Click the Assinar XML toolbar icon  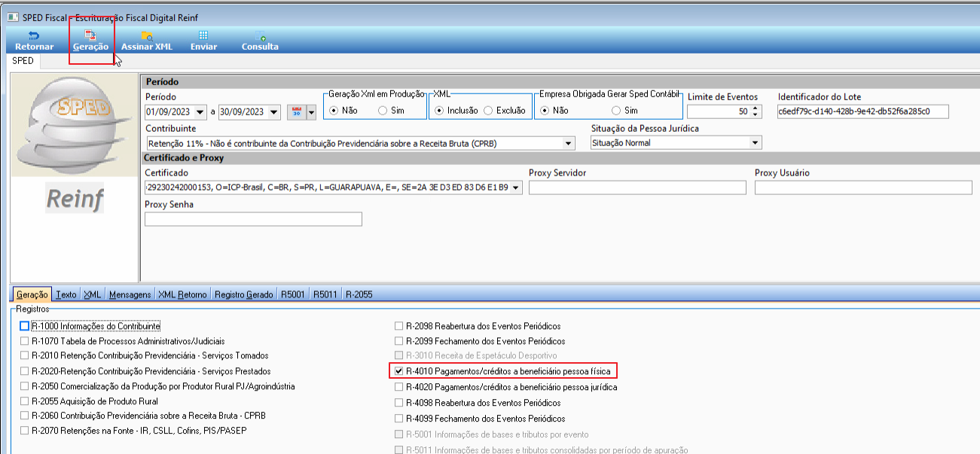point(147,35)
